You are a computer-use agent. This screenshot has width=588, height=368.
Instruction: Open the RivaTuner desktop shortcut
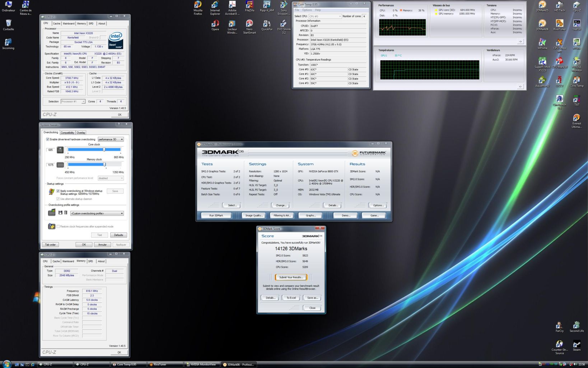[559, 25]
